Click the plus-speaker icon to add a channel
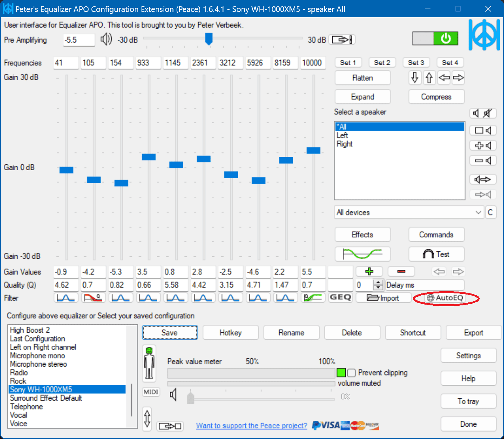Image resolution: width=504 pixels, height=439 pixels. (x=483, y=145)
